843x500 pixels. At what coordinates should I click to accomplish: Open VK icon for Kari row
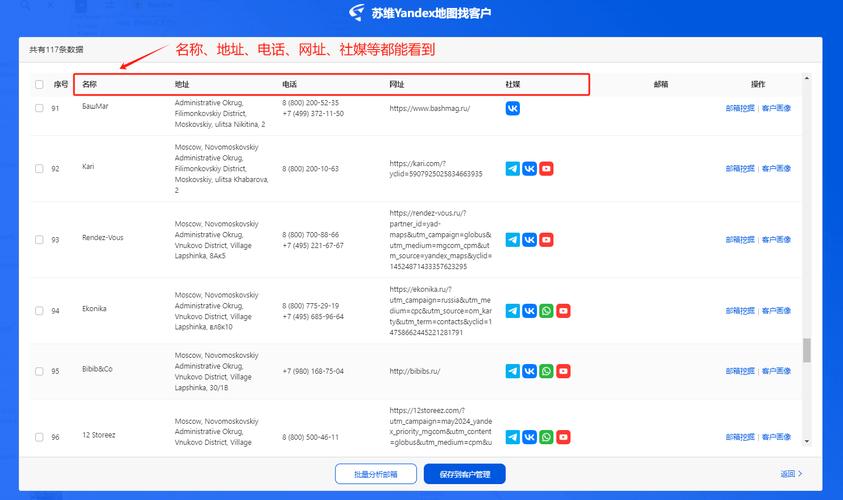(530, 169)
